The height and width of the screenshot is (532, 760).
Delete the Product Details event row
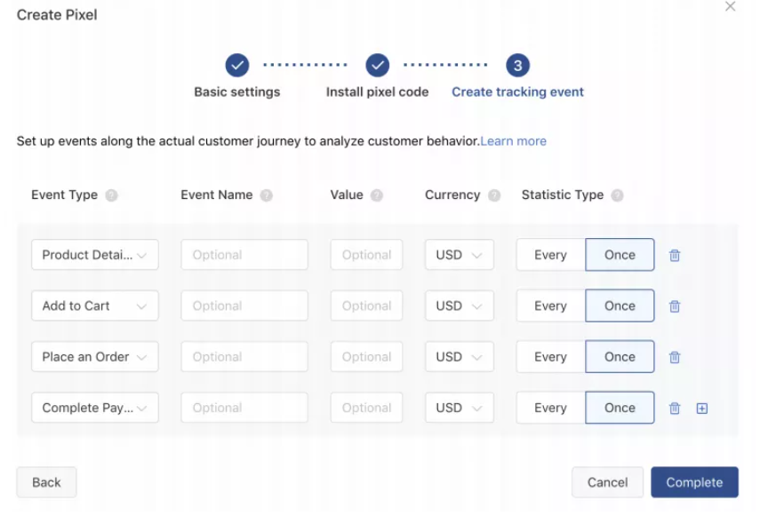pyautogui.click(x=675, y=255)
